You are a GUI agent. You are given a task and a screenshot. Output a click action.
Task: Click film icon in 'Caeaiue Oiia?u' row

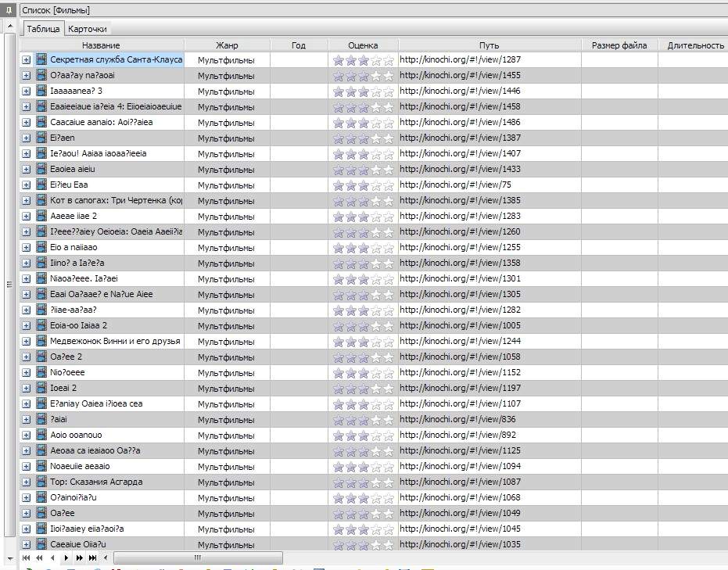(41, 544)
